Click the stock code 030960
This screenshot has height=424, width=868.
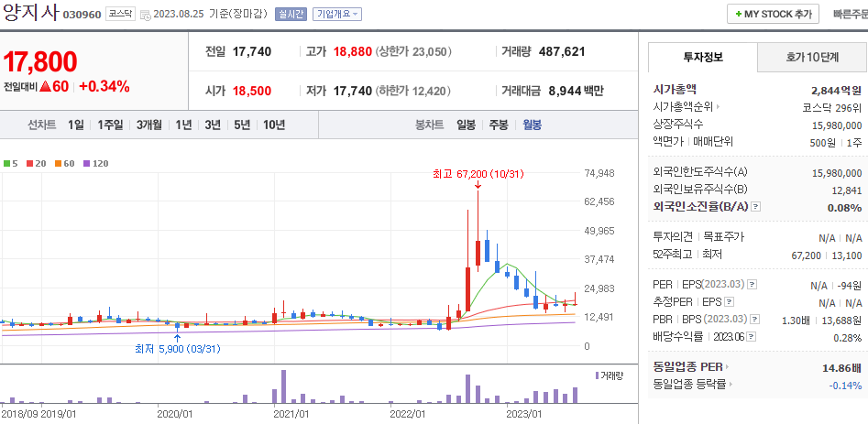pos(82,15)
